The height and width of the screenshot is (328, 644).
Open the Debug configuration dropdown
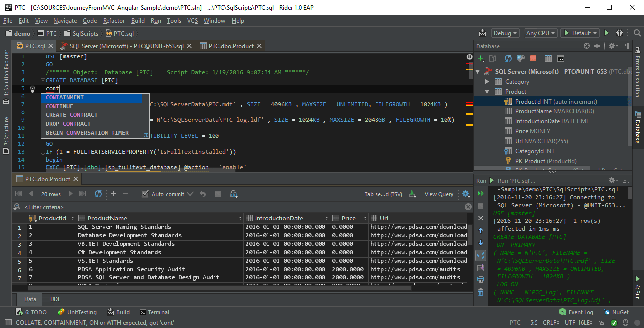point(505,33)
